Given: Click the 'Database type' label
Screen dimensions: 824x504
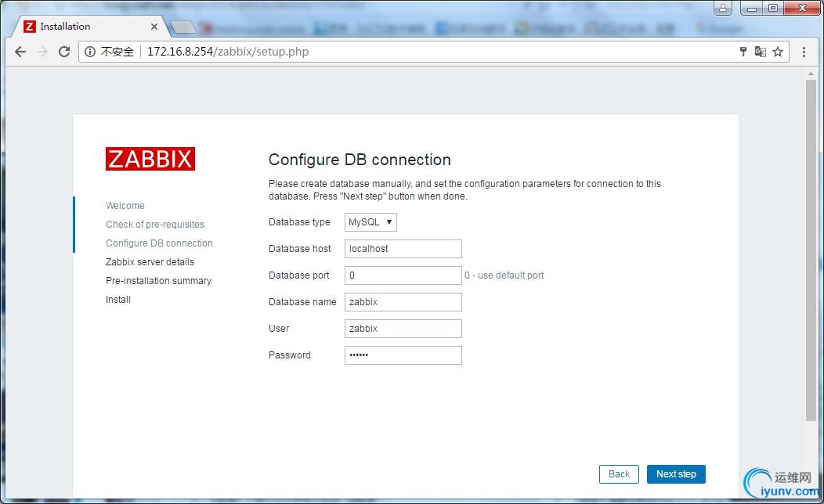Looking at the screenshot, I should click(x=299, y=222).
